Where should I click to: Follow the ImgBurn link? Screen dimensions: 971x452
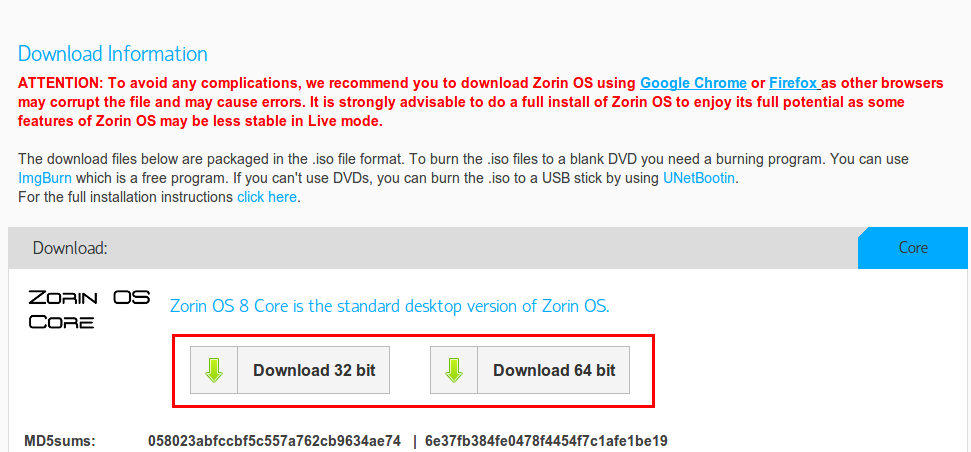click(45, 178)
